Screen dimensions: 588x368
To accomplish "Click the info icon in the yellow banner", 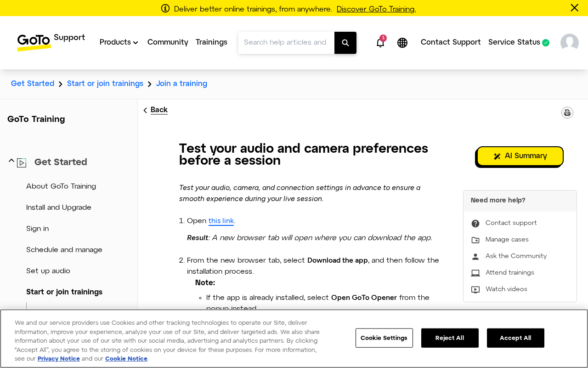I will point(165,8).
